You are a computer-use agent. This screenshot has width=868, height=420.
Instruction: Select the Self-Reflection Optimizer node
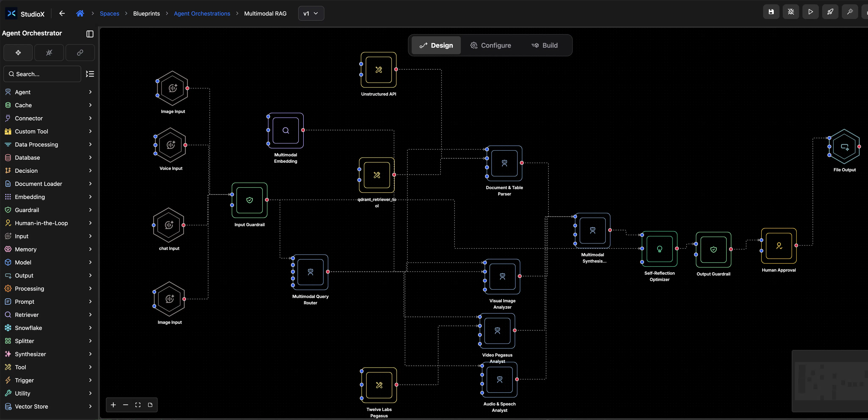[x=659, y=249]
